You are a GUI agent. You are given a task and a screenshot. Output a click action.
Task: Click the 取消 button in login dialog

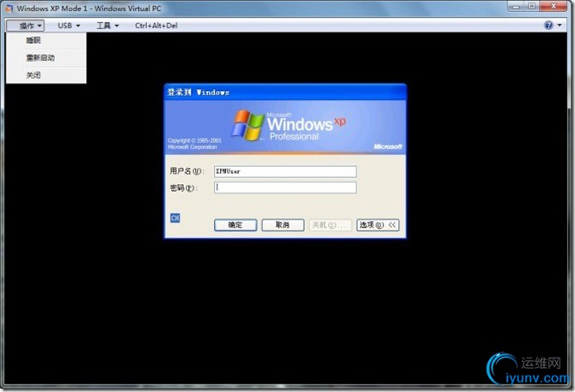click(x=283, y=224)
